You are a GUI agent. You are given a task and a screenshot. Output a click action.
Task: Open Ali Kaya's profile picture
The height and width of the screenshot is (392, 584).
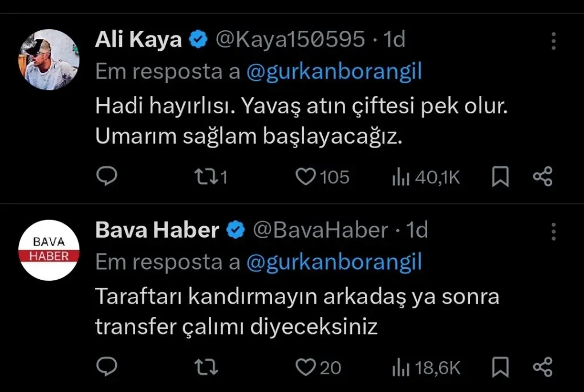coord(49,59)
